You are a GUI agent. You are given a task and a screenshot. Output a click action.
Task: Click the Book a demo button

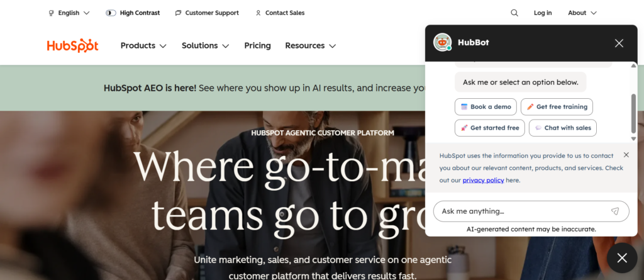click(486, 107)
